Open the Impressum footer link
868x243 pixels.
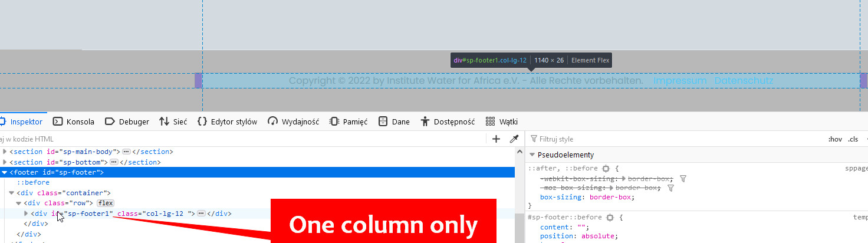pos(680,81)
